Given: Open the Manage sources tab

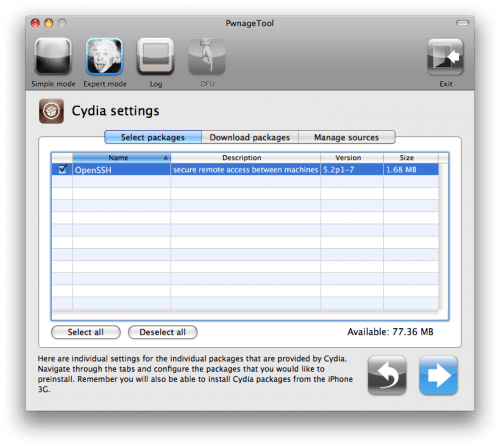Looking at the screenshot, I should tap(347, 137).
